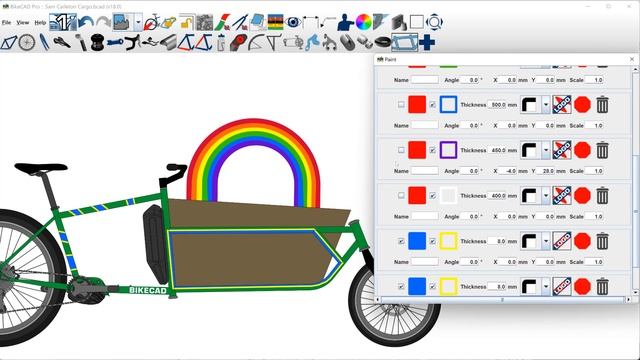Open the headset icon
The width and height of the screenshot is (640, 360).
97,42
